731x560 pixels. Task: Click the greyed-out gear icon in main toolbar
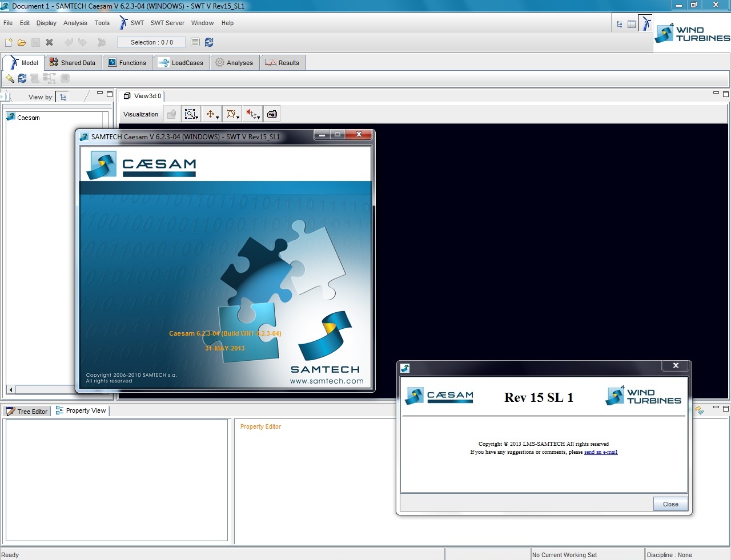tap(102, 42)
